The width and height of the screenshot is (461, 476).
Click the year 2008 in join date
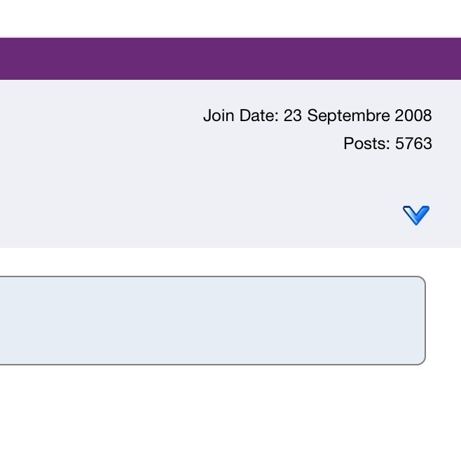point(413,115)
